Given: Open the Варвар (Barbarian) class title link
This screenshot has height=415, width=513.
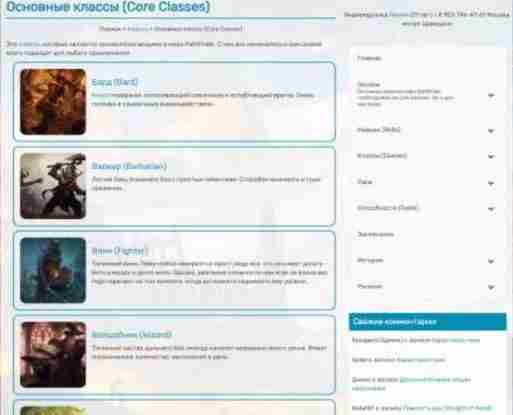Looking at the screenshot, I should click(x=129, y=166).
